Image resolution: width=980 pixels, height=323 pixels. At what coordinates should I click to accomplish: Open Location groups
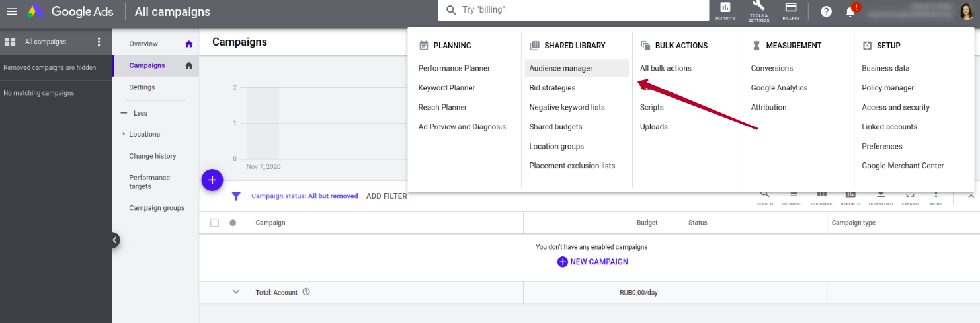(557, 147)
